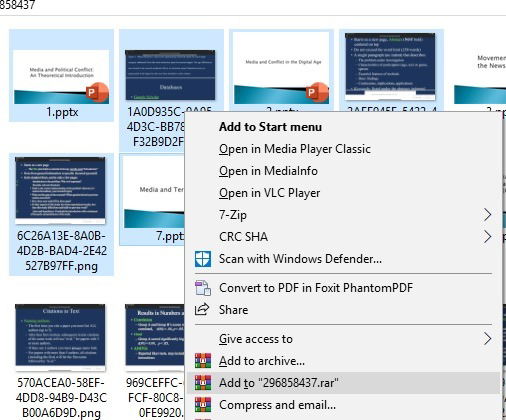Click the Windows Defender shield icon
Image resolution: width=506 pixels, height=420 pixels.
[x=203, y=259]
